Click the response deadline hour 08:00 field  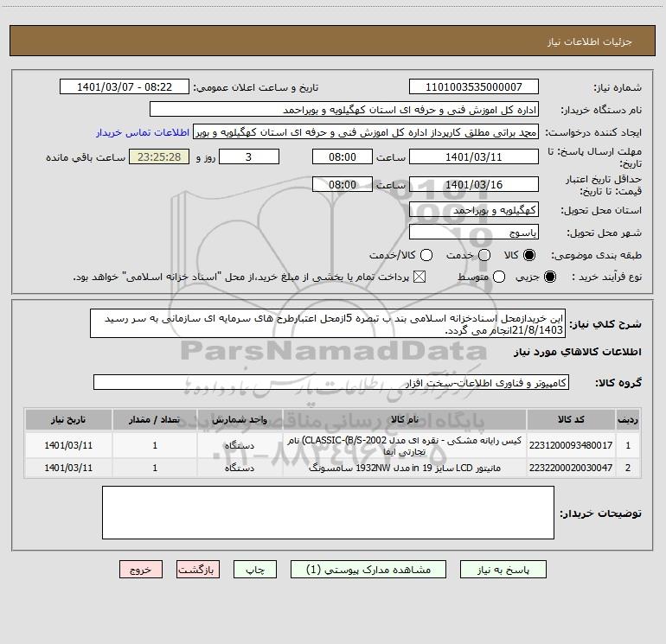click(343, 156)
